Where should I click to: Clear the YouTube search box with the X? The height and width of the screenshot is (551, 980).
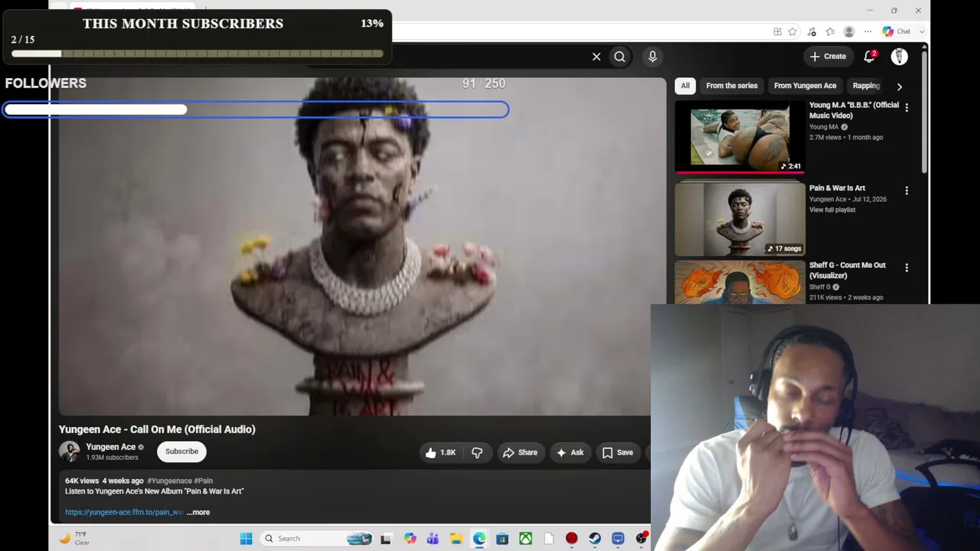click(596, 56)
